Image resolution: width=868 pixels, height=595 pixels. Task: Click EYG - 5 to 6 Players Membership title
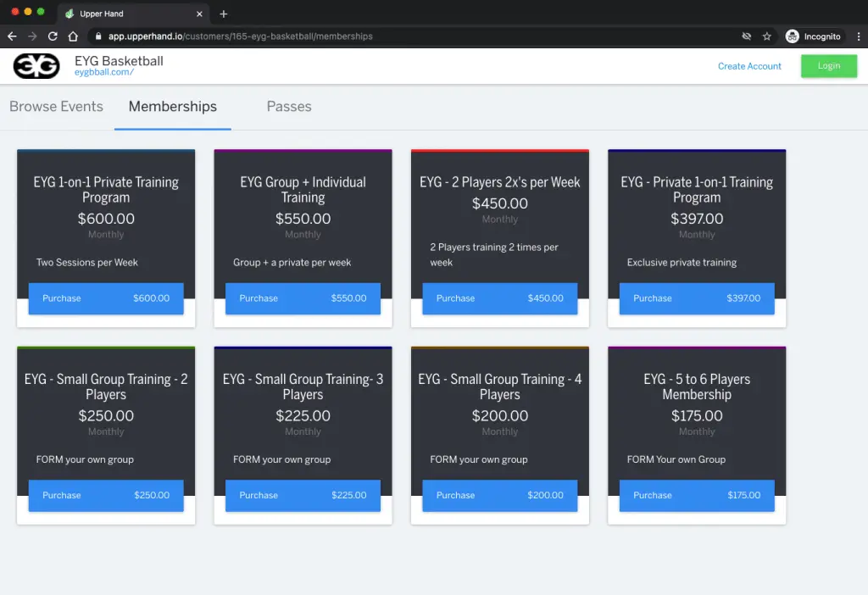pos(697,386)
